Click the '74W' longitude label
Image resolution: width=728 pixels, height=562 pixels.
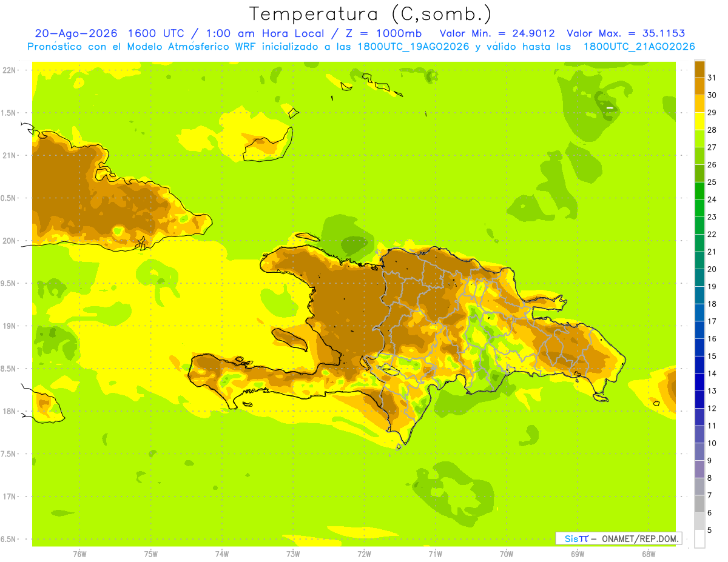click(x=222, y=554)
